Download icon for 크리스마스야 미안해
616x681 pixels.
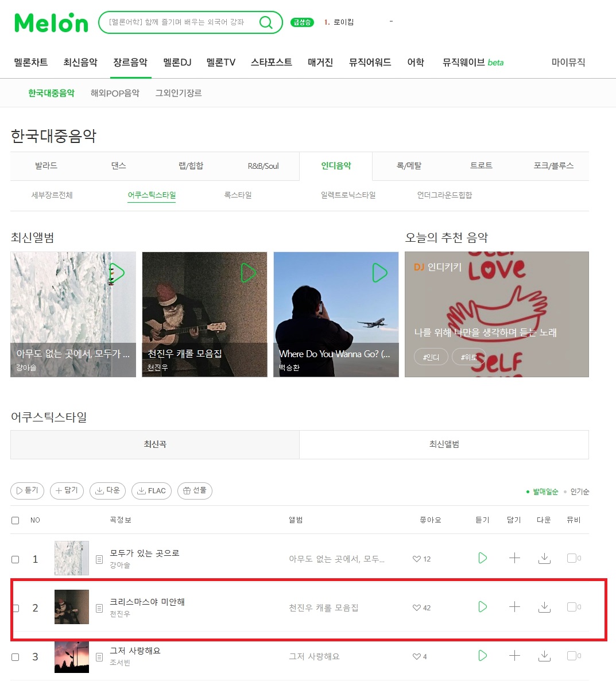pos(544,607)
